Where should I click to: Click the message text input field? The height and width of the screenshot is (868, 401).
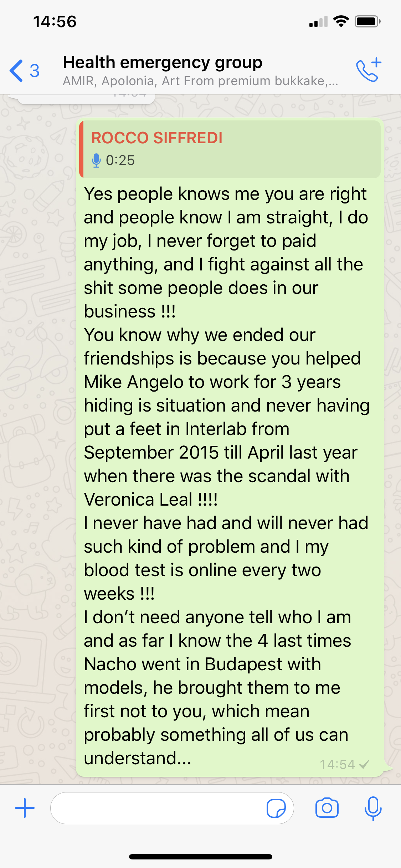pos(157,808)
